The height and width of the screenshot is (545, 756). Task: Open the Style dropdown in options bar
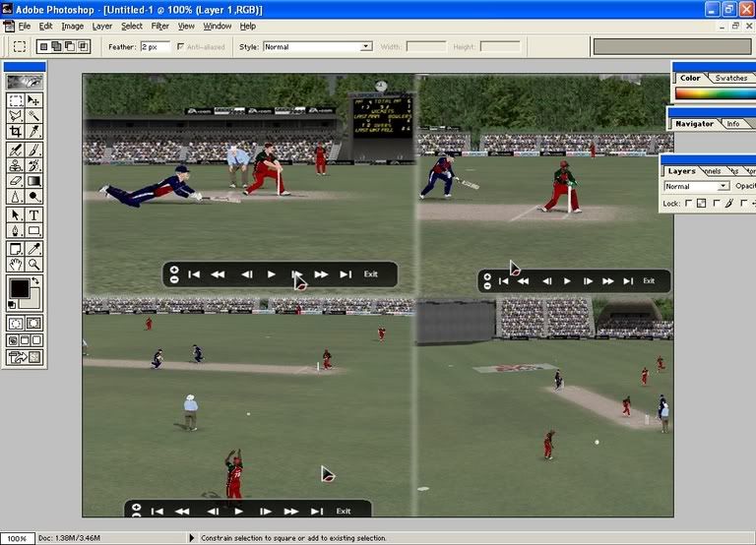[366, 47]
